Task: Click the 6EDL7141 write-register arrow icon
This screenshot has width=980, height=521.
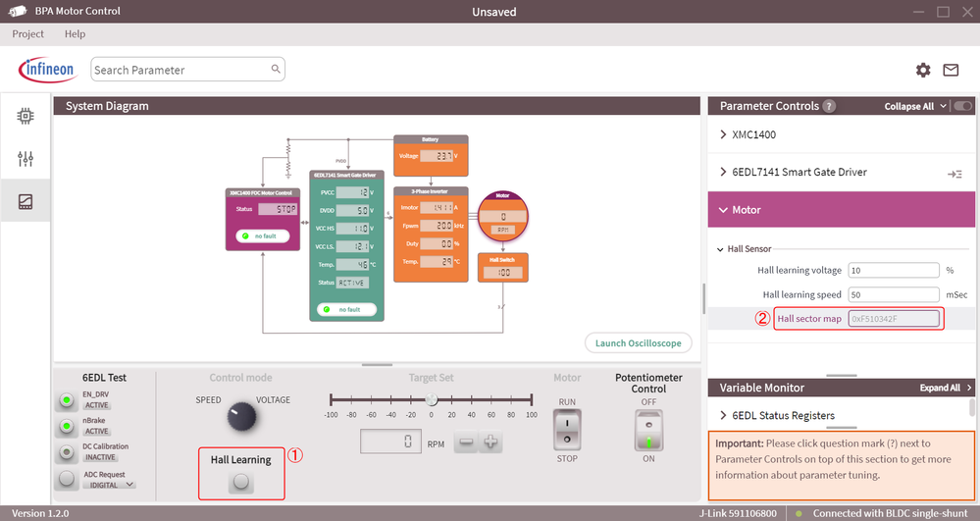Action: [954, 174]
